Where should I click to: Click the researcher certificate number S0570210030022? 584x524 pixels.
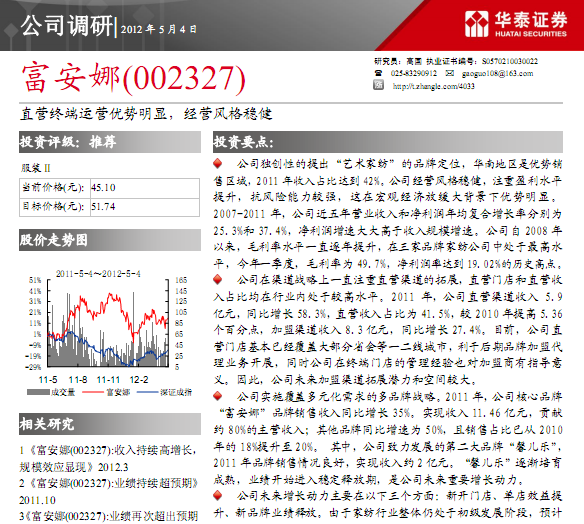(510, 61)
